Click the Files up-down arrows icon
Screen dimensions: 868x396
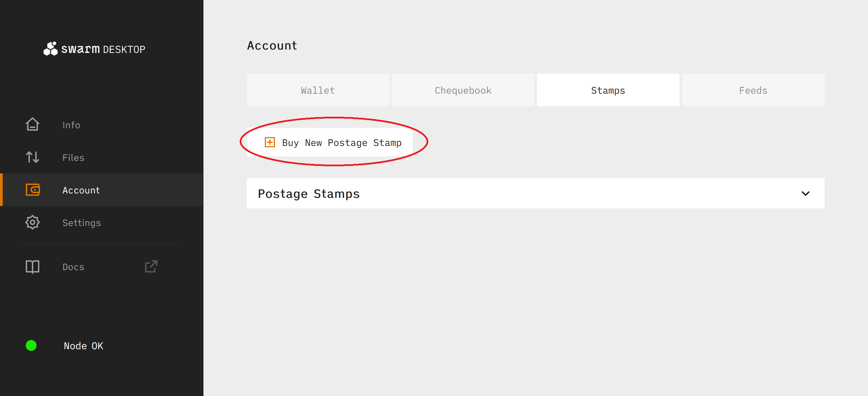pos(33,157)
